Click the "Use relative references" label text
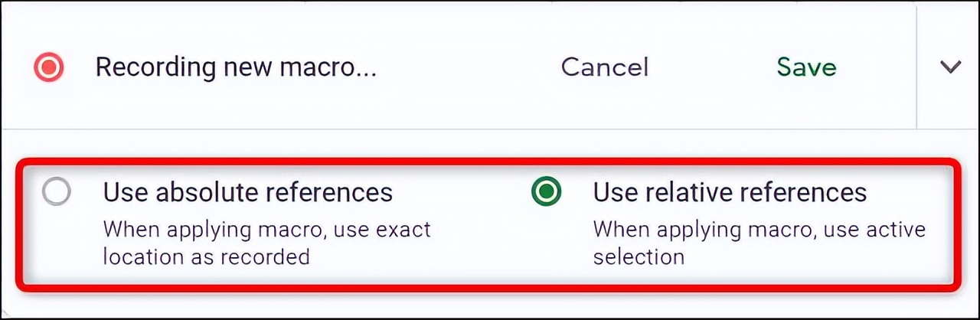Viewport: 980px width, 320px height. pyautogui.click(x=730, y=191)
